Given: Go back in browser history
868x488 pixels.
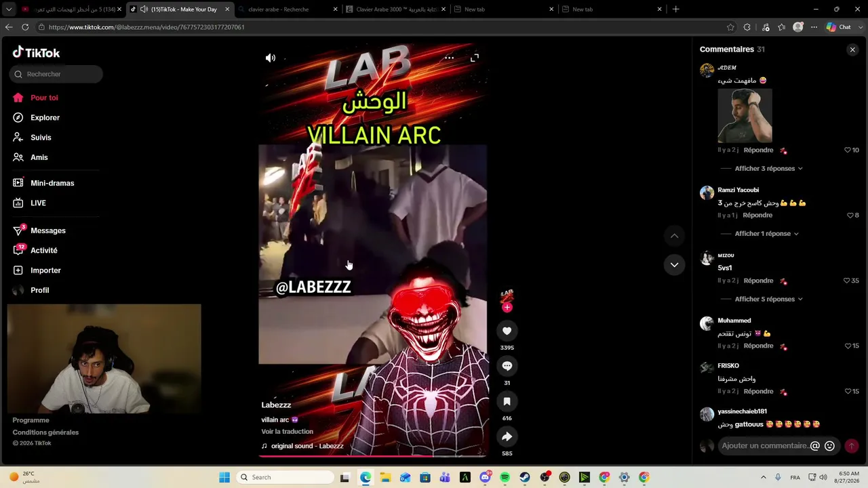Looking at the screenshot, I should 9,27.
